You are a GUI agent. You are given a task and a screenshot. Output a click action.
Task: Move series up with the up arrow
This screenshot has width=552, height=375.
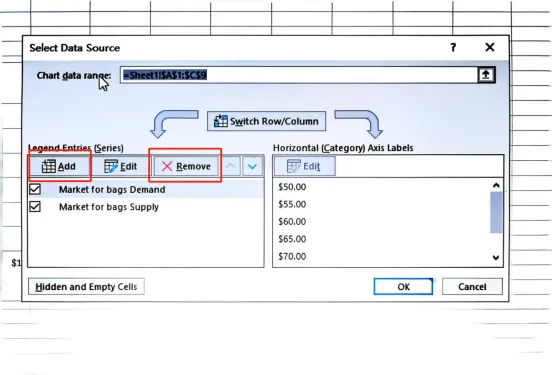pyautogui.click(x=231, y=166)
